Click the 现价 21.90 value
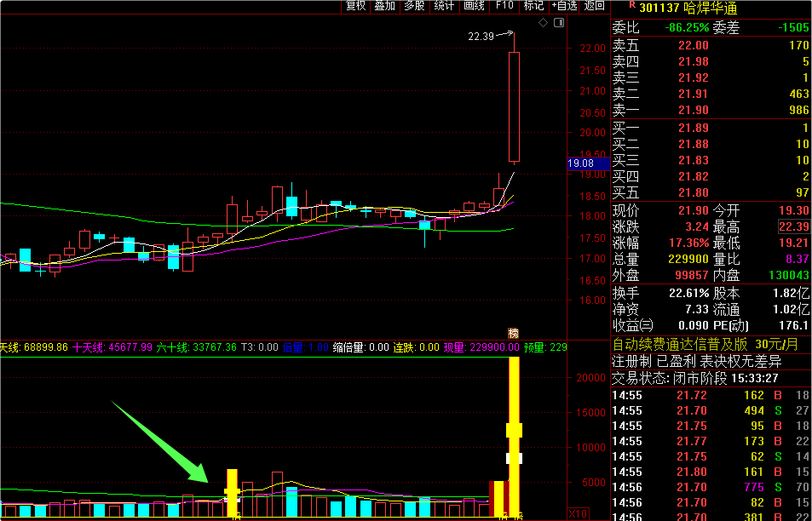 (x=694, y=210)
